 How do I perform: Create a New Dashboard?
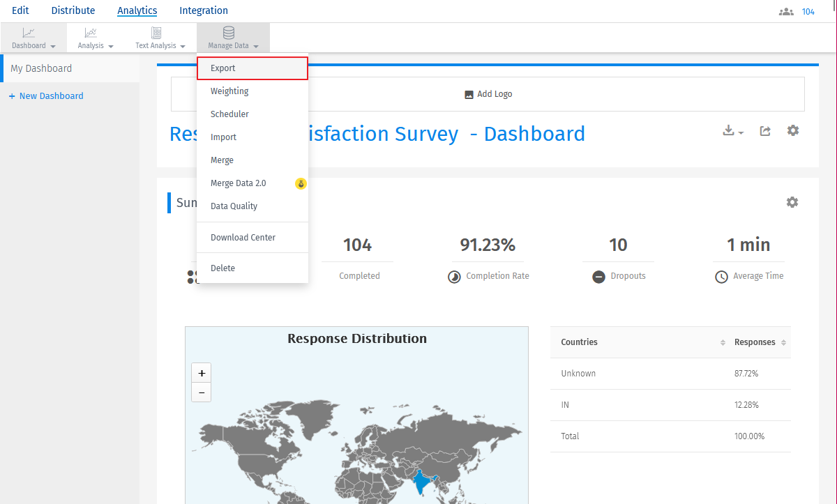coord(46,96)
